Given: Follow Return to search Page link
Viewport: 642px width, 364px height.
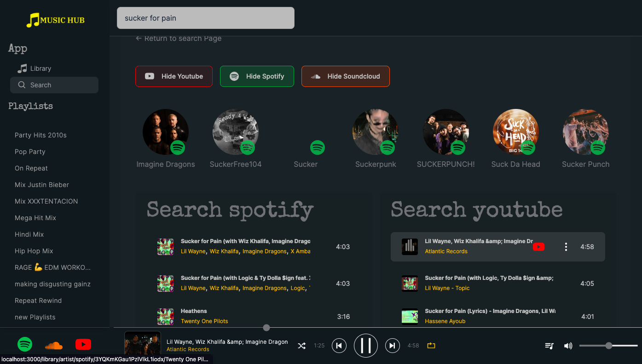Looking at the screenshot, I should [x=179, y=39].
